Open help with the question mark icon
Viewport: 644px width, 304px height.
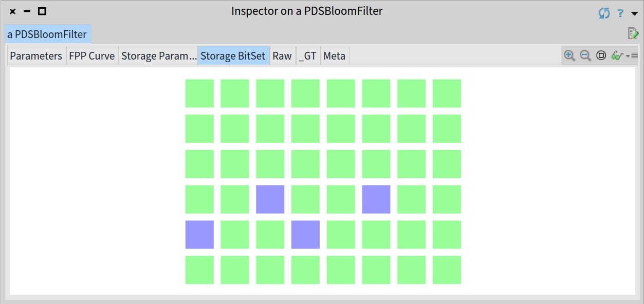point(620,13)
